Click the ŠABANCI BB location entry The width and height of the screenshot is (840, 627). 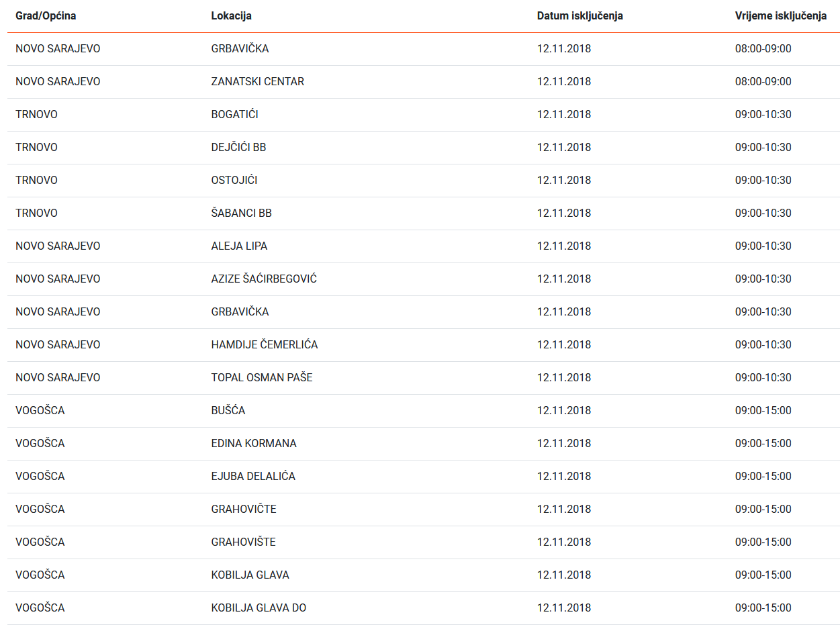tap(241, 213)
